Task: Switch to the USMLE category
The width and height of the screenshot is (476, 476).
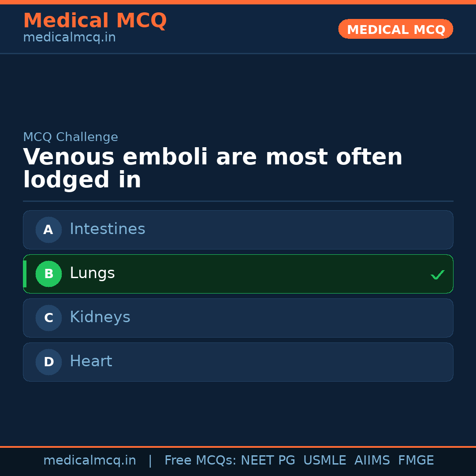Action: pos(325,460)
